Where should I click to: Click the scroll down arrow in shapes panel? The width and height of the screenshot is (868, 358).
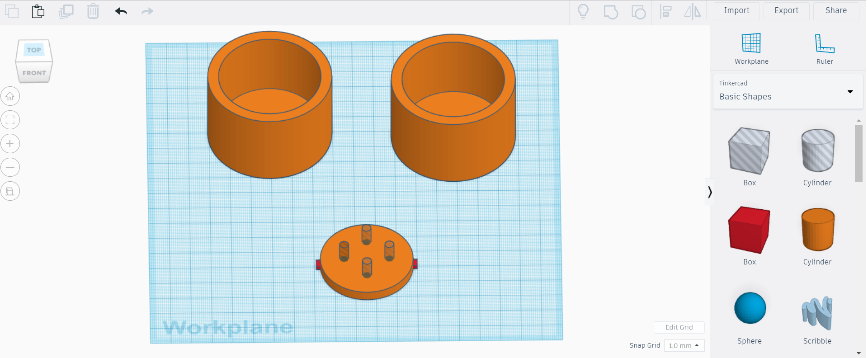click(859, 353)
